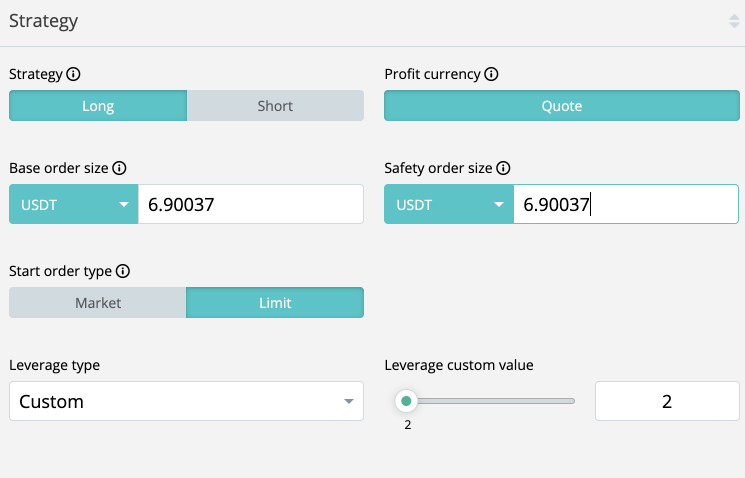
Task: Set start order type to Market
Action: (98, 303)
